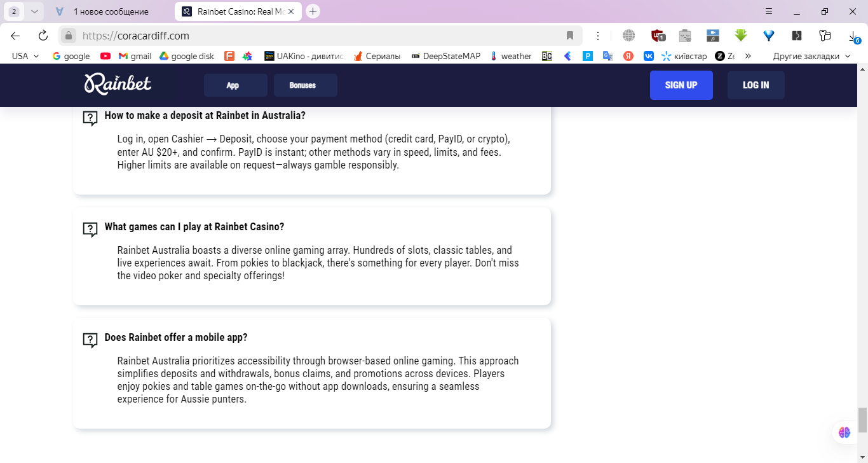Open the YouTube bookmark icon
This screenshot has height=463, width=868.
tap(105, 56)
